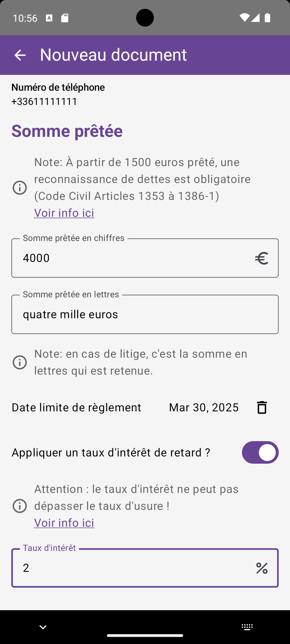
Task: Open 'Voir info ici' under taux d'usure
Action: (x=64, y=523)
